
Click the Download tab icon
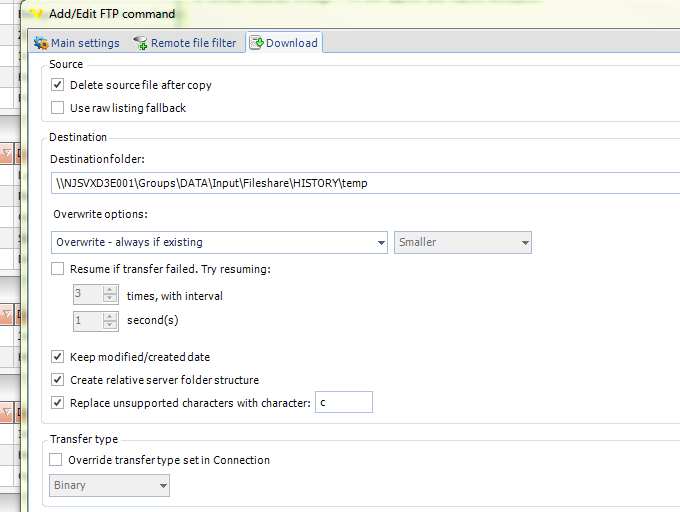coord(257,43)
